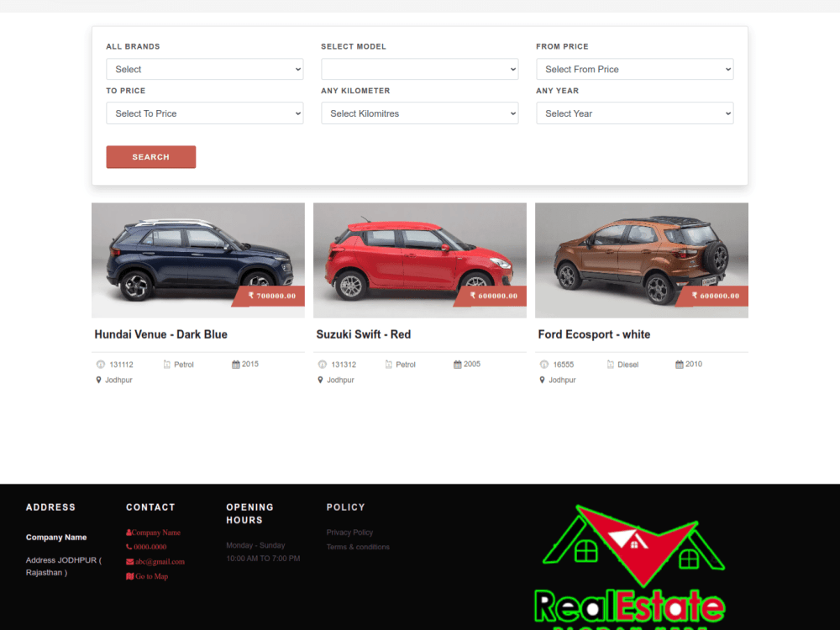
Task: Open the Select Year dropdown
Action: (635, 113)
